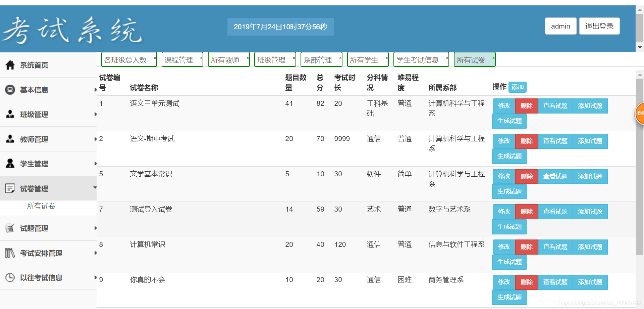Image resolution: width=644 pixels, height=309 pixels.
Task: Click the 试题管理 notepad icon
Action: [10, 228]
